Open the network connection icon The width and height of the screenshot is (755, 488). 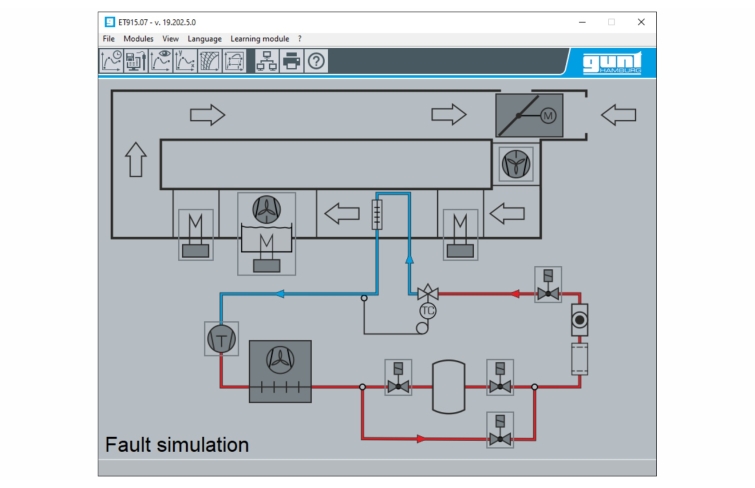pos(267,61)
